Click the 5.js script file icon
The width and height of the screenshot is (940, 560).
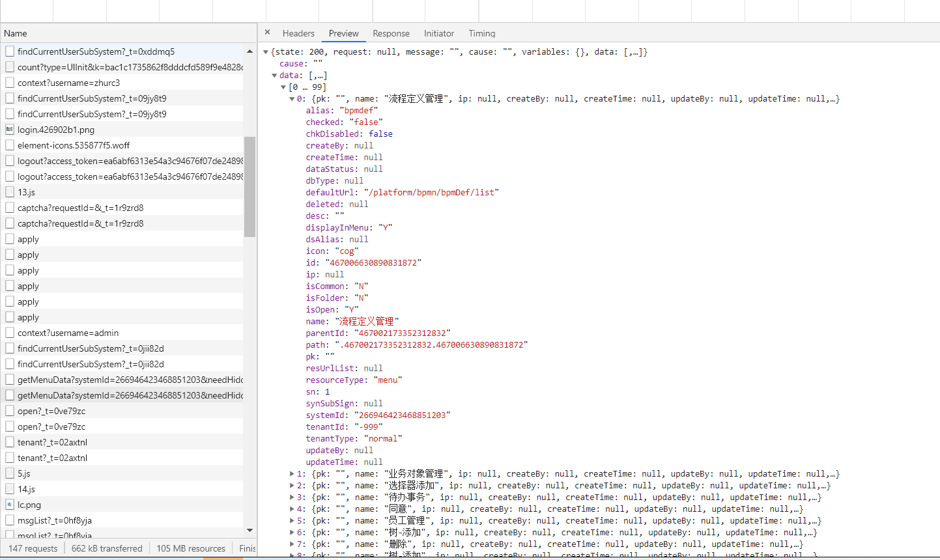[10, 473]
